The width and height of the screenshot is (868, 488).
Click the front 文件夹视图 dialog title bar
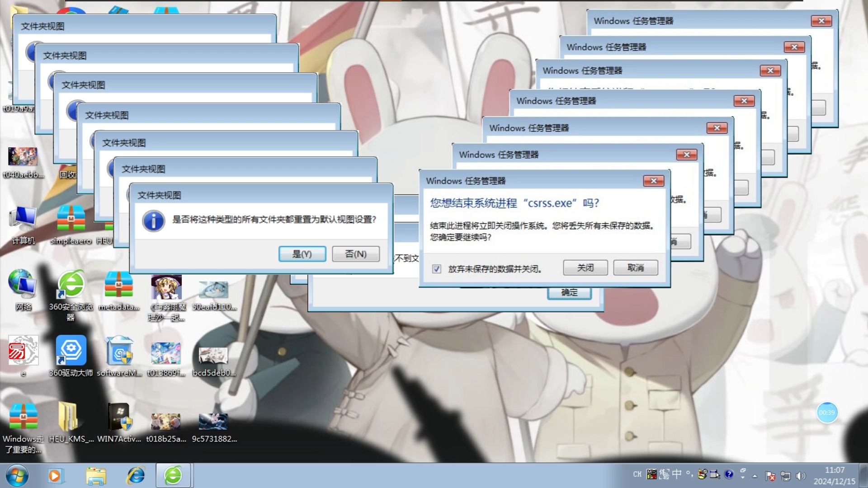(261, 195)
